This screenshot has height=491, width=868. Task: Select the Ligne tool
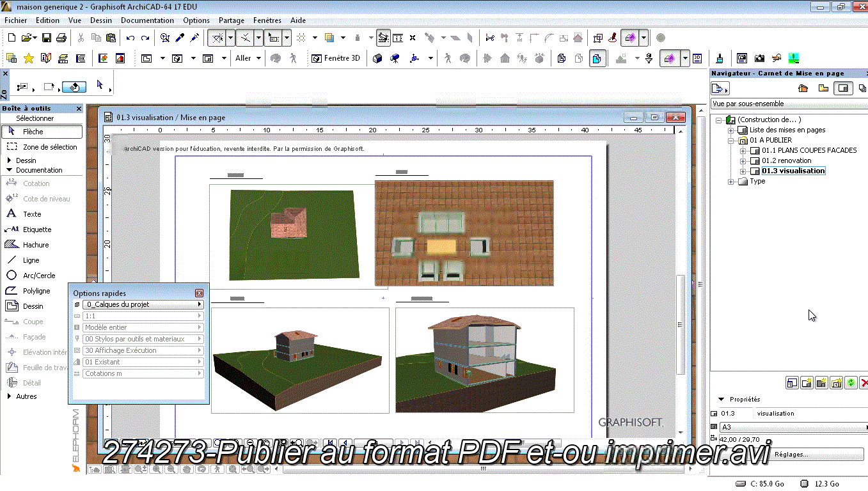[42, 260]
